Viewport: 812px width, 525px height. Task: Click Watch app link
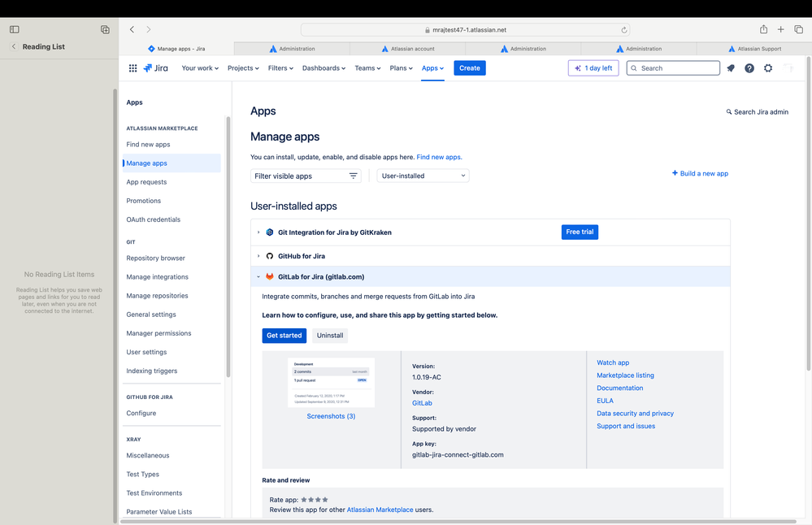pyautogui.click(x=613, y=362)
